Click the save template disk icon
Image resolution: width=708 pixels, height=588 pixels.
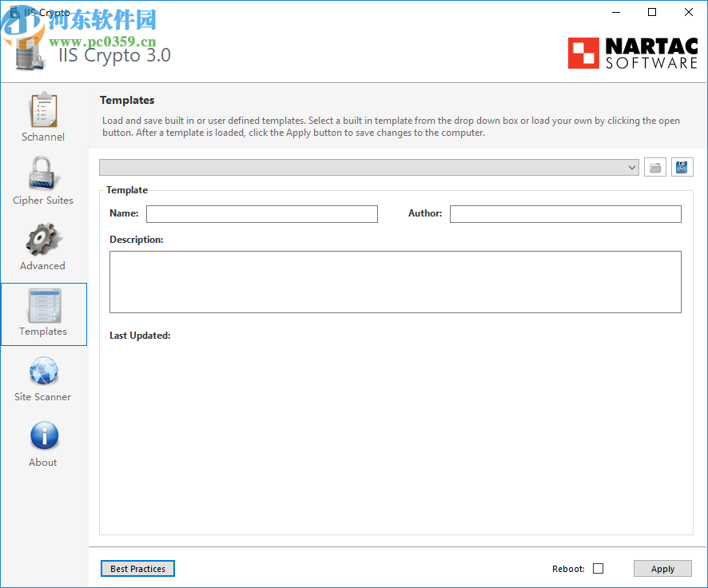pyautogui.click(x=682, y=167)
